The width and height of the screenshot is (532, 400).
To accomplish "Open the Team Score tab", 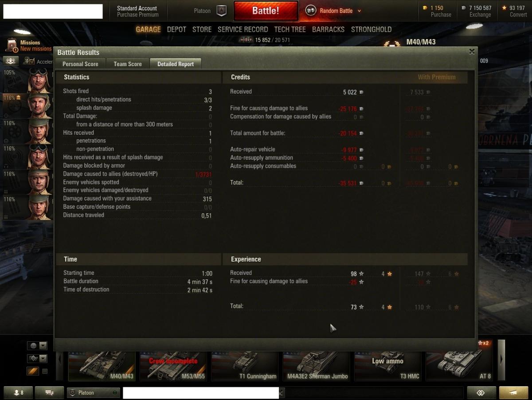I will (x=128, y=64).
